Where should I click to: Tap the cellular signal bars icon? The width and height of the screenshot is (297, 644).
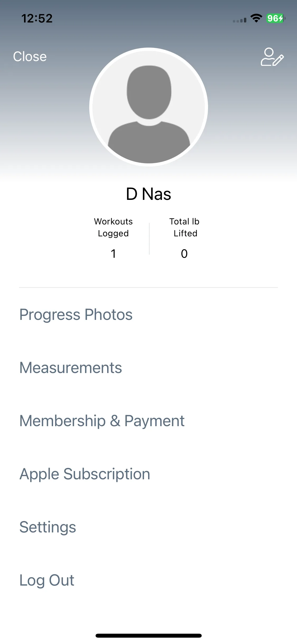239,20
